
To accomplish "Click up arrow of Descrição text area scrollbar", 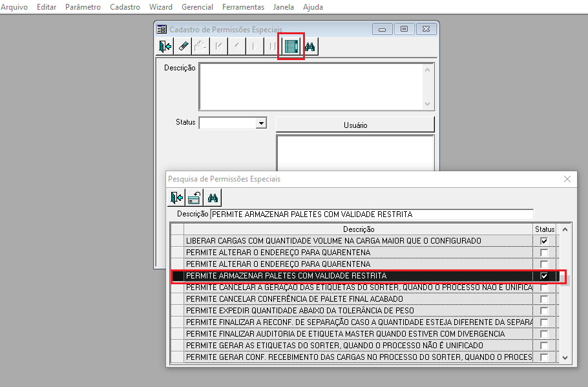I will (x=428, y=70).
